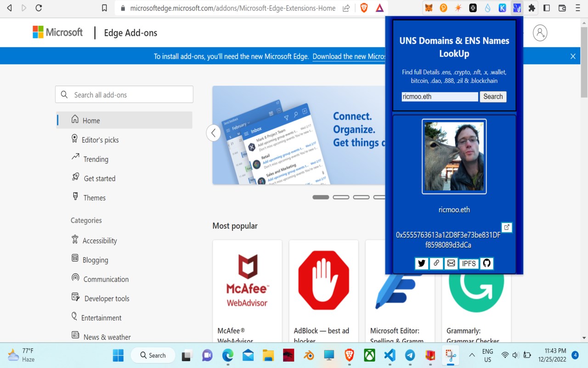Image resolution: width=588 pixels, height=368 pixels.
Task: Open McAfee WebAdvisor add-on card
Action: 247,291
